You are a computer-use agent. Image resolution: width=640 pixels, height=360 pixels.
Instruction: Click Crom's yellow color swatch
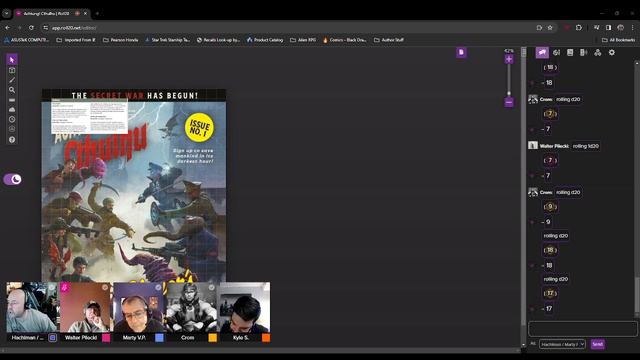tap(213, 338)
